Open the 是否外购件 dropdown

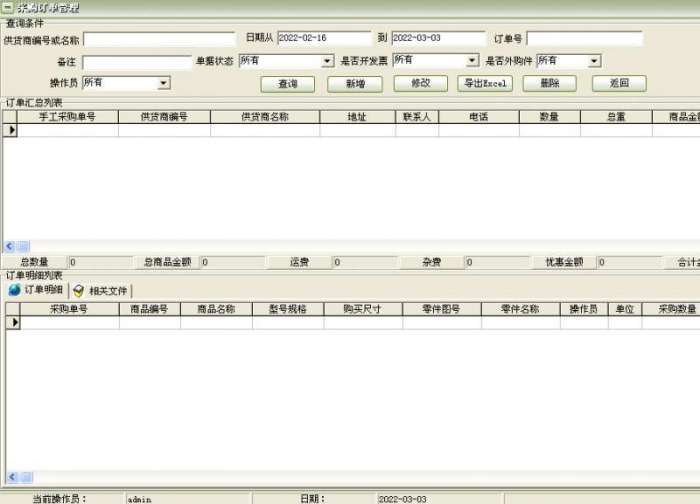click(594, 61)
